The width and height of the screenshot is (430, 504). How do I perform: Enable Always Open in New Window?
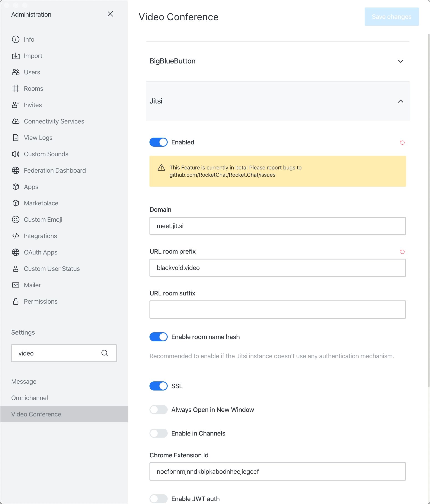(x=158, y=410)
